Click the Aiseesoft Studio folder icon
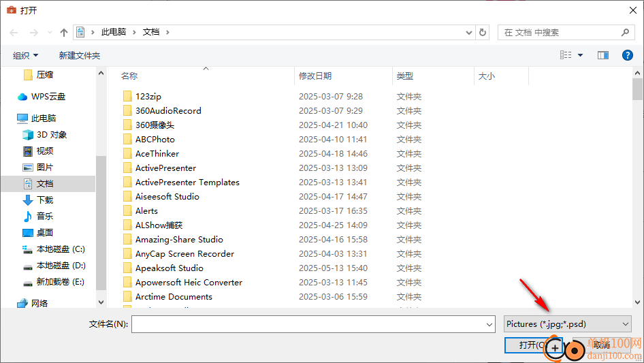This screenshot has width=644, height=363. point(127,197)
